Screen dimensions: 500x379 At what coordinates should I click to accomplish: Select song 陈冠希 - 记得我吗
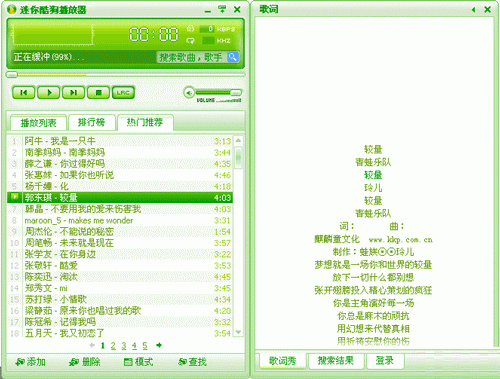pos(120,322)
